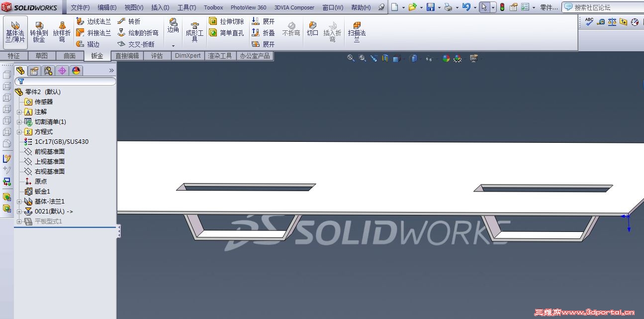Activate the 褶边 hem tool
The height and width of the screenshot is (319, 644).
pos(88,44)
